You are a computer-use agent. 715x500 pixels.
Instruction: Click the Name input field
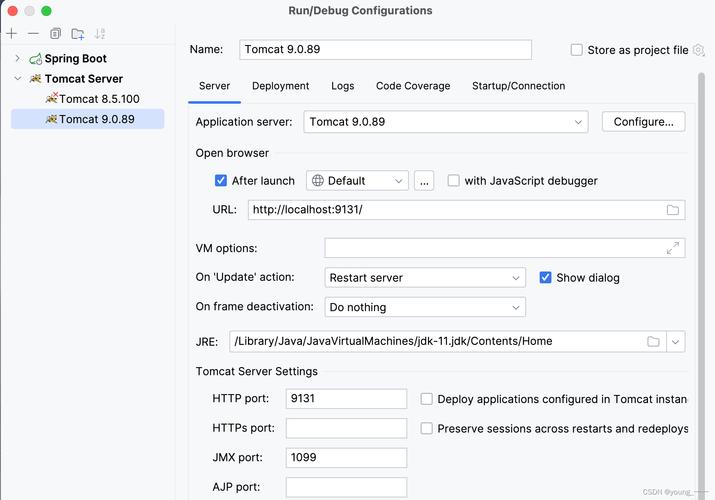[385, 50]
